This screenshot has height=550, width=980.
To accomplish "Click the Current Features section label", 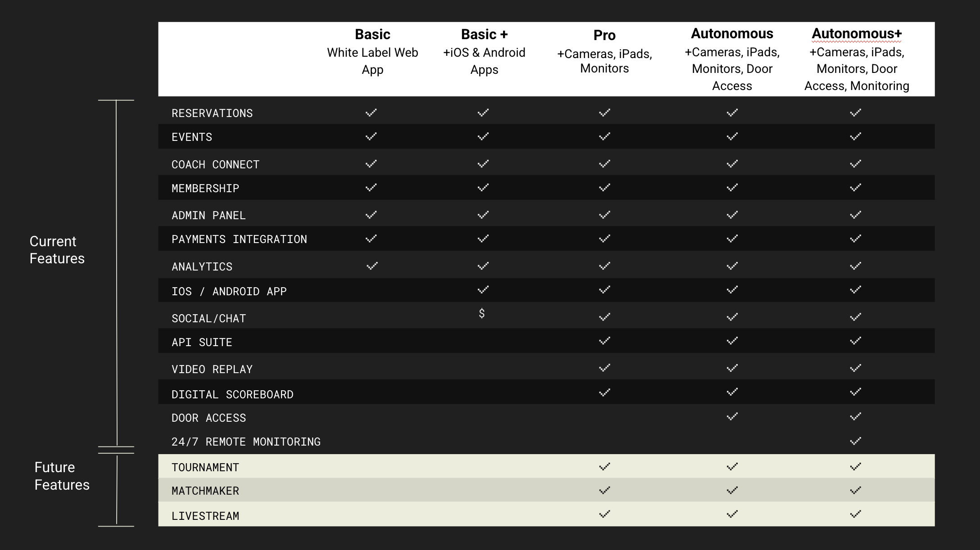I will click(57, 250).
